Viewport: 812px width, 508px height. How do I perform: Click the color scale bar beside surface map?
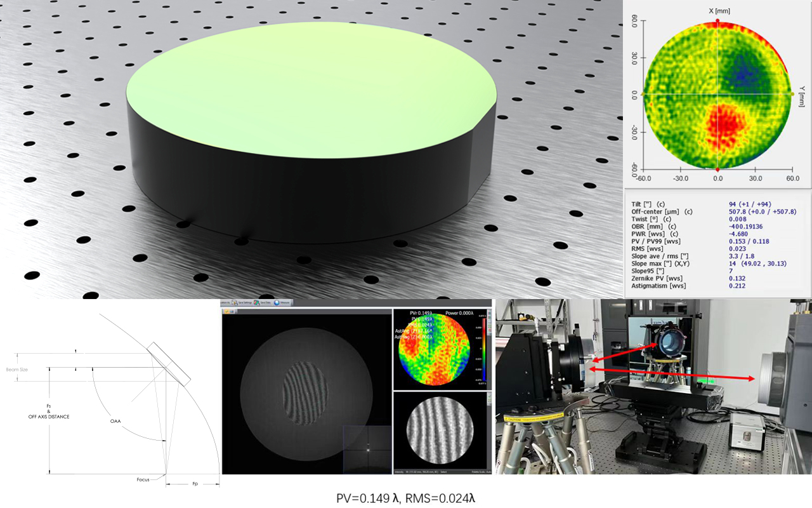coord(484,349)
